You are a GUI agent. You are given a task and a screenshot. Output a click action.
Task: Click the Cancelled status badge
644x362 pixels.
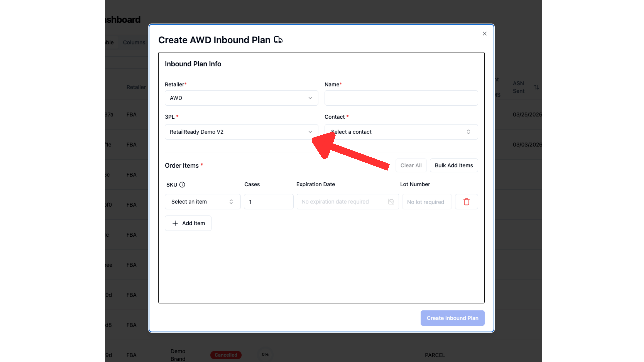[x=226, y=355]
